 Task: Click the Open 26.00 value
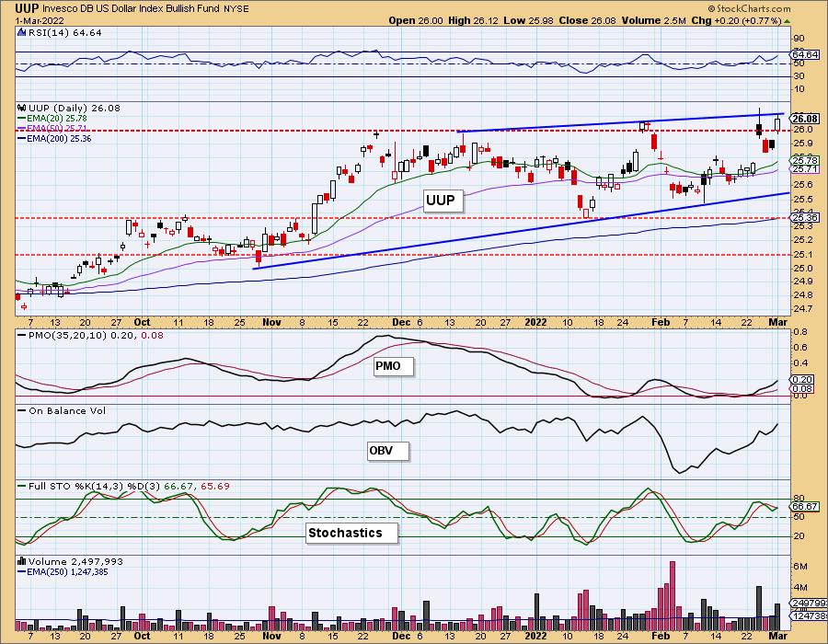click(416, 20)
